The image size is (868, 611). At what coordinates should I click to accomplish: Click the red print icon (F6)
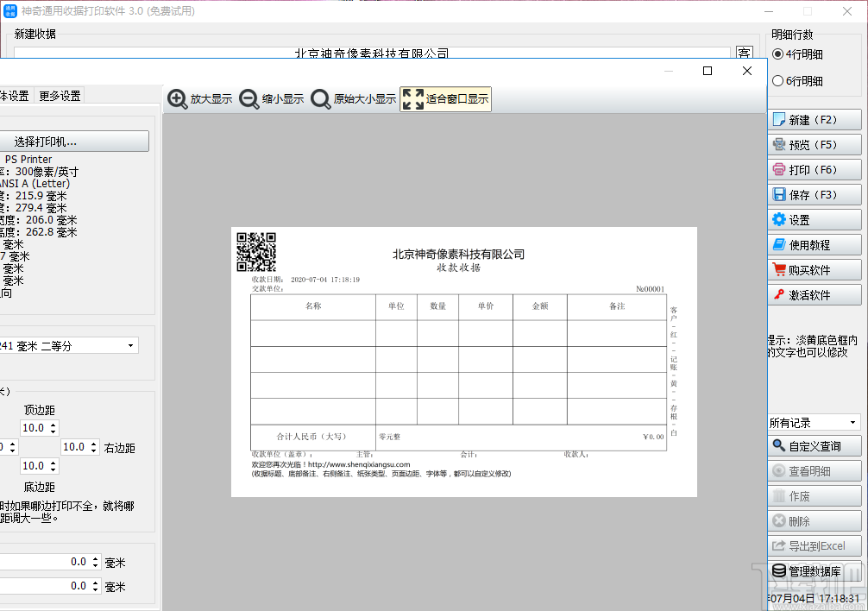tap(779, 169)
